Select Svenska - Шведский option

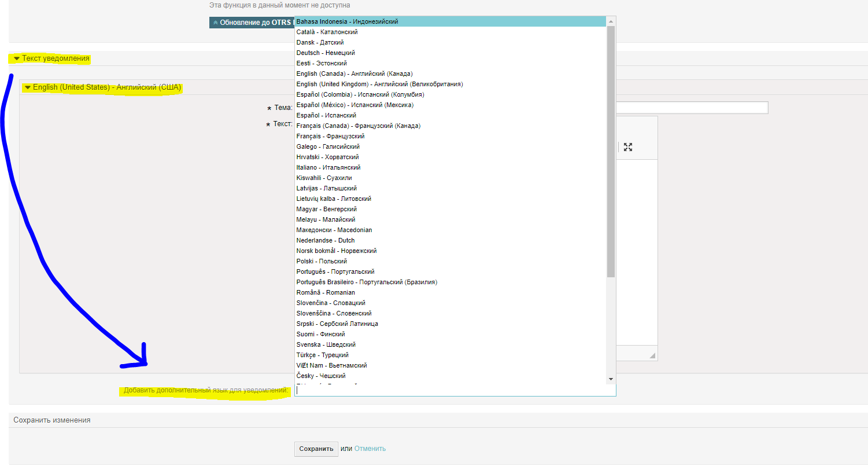point(450,344)
